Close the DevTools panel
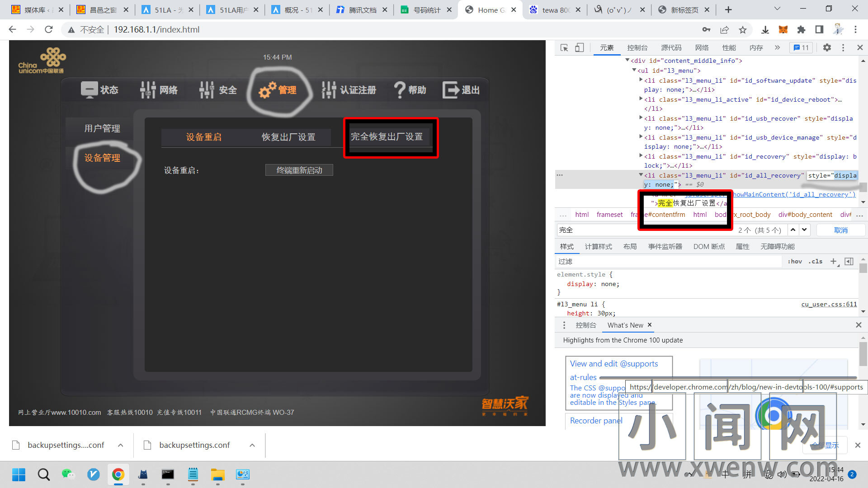Viewport: 868px width, 488px height. pos(860,47)
